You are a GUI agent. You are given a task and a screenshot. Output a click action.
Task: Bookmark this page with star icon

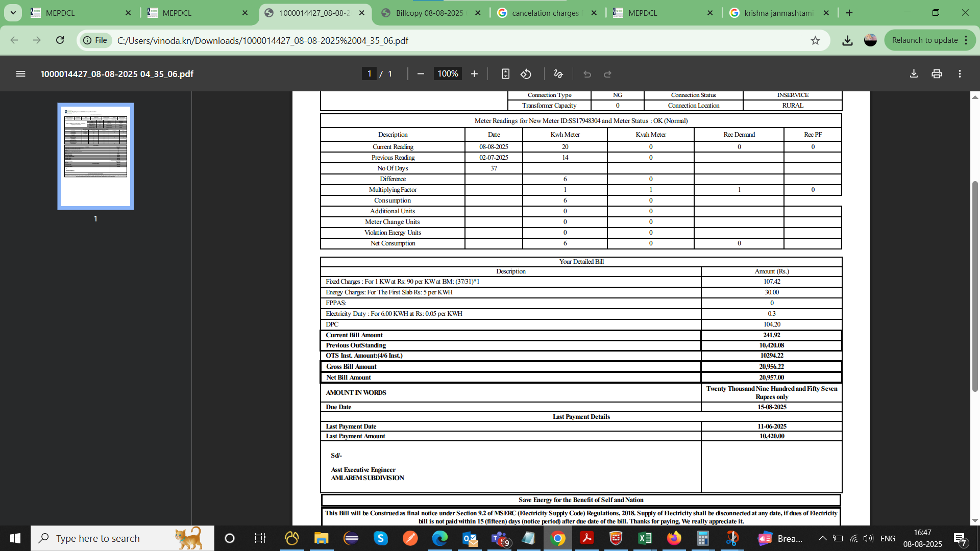815,40
